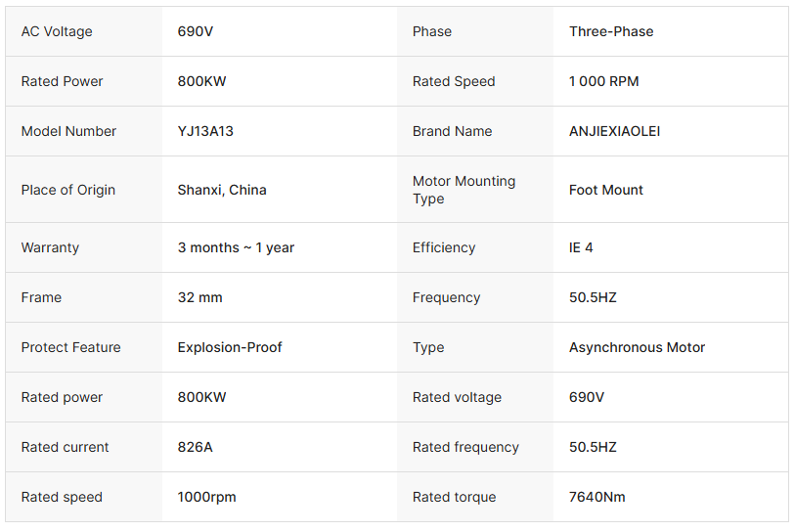Viewport: 795px width, 532px height.
Task: Click the Motor Mounting Type label
Action: tap(464, 190)
